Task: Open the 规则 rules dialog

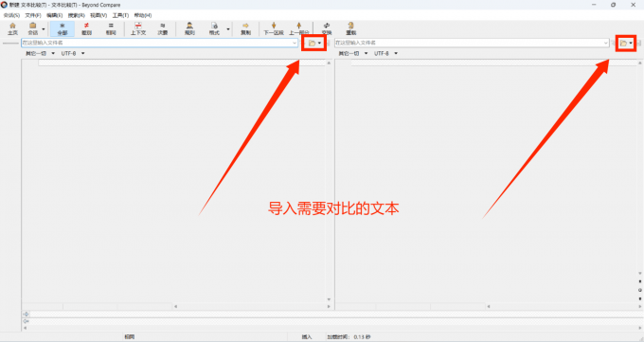Action: pos(189,28)
